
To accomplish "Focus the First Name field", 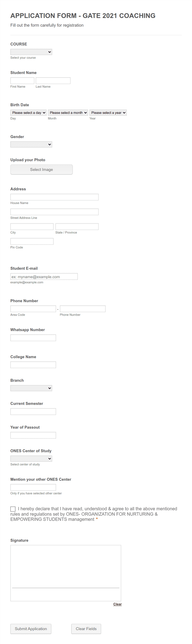I will 22,81.
